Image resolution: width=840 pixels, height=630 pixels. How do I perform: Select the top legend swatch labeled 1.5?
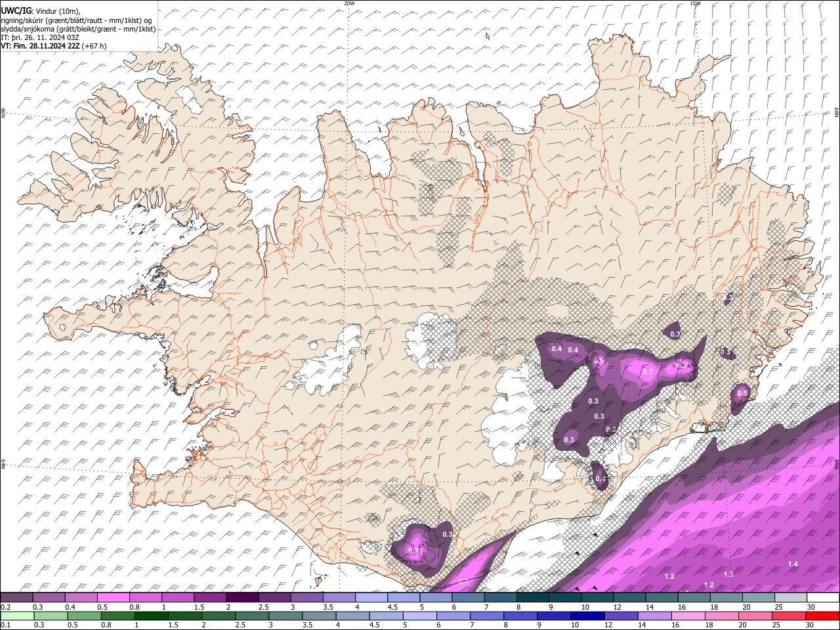pyautogui.click(x=210, y=597)
